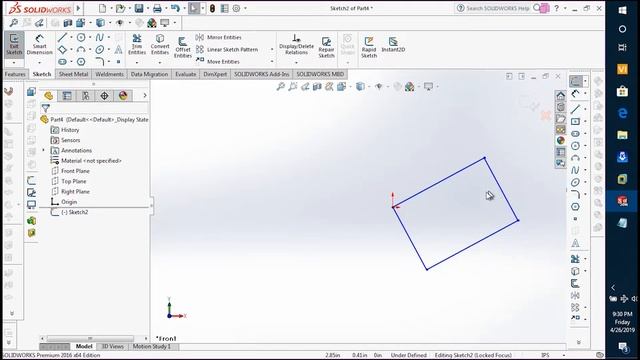Open Display/Delete Relations
The width and height of the screenshot is (640, 360).
(x=296, y=45)
